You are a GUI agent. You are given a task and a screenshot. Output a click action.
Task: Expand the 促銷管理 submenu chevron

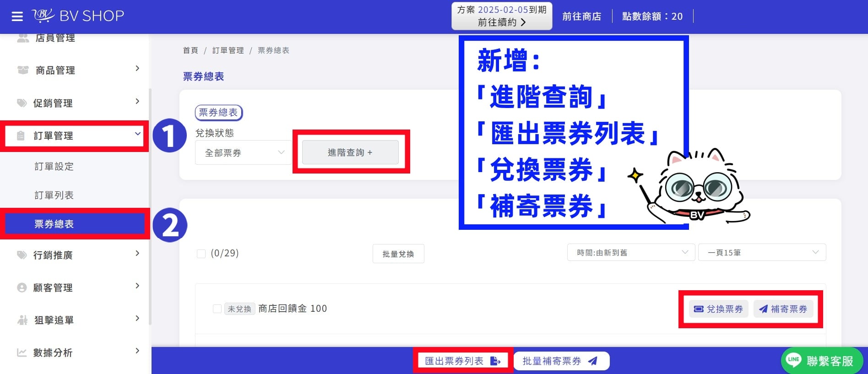(137, 102)
